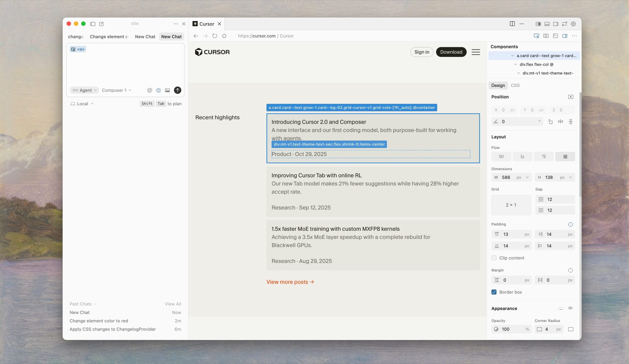This screenshot has width=629, height=364.
Task: Flip element horizontally in Position section
Action: [x=560, y=122]
